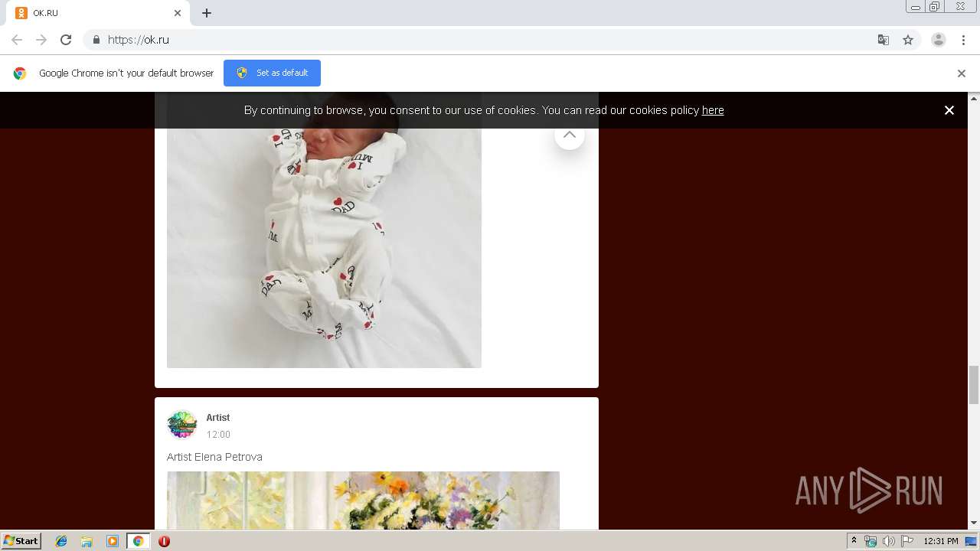
Task: Open the Chrome profile avatar
Action: (939, 40)
